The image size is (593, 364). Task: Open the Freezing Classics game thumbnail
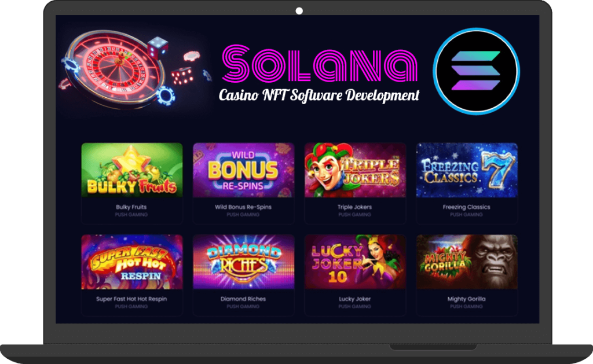(467, 170)
